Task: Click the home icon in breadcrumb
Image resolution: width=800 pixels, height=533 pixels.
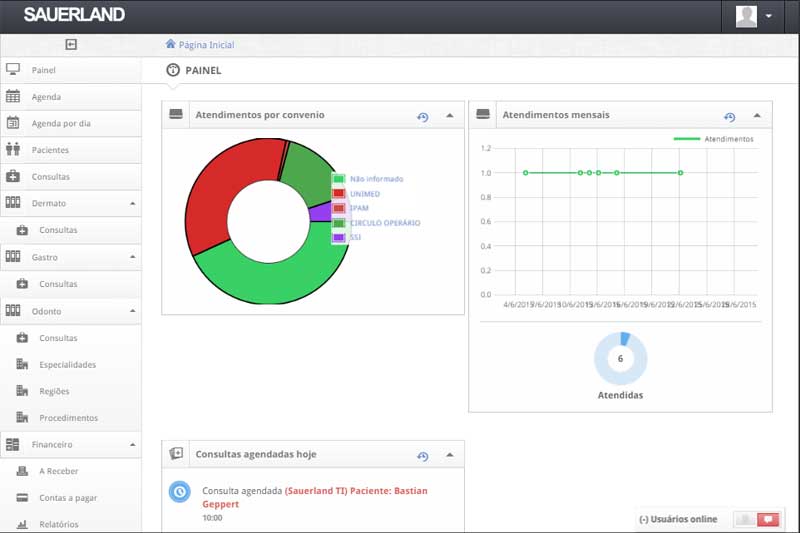Action: point(170,44)
